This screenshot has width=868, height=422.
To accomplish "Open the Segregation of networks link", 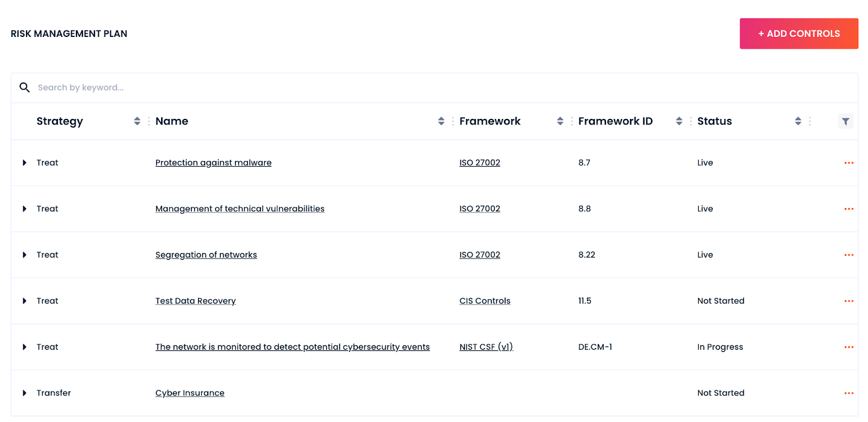I will pyautogui.click(x=206, y=255).
